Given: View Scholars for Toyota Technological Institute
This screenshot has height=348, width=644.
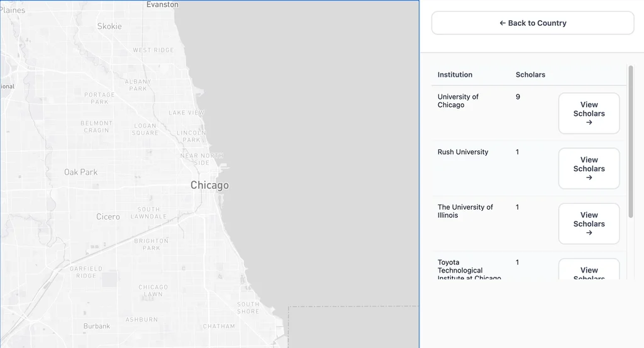Looking at the screenshot, I should pyautogui.click(x=589, y=269).
